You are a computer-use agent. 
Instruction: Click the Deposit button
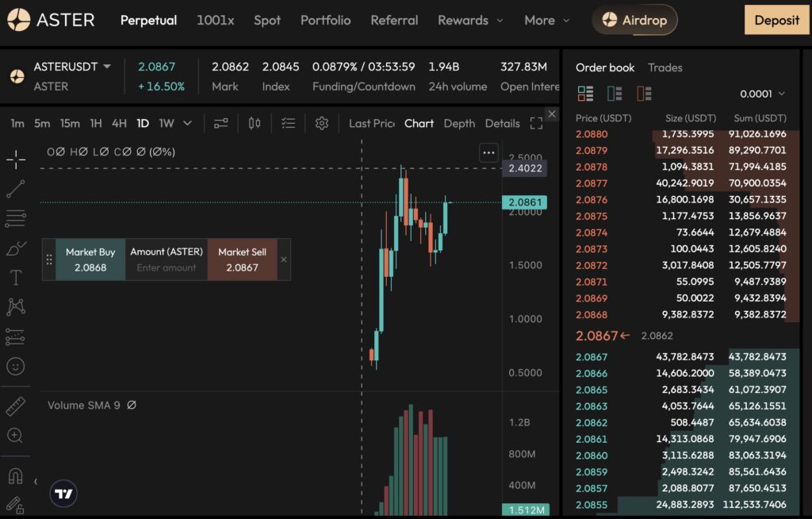776,20
